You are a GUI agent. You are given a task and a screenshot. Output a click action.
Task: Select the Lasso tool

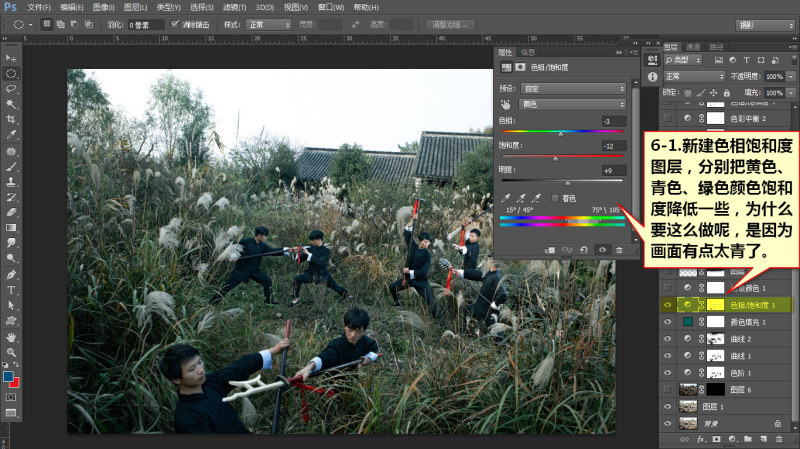pos(11,89)
